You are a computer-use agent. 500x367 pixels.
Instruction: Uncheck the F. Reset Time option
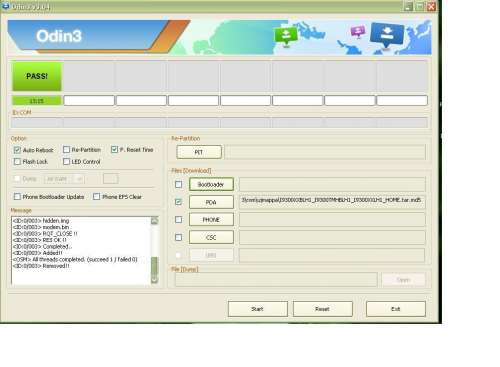pyautogui.click(x=114, y=150)
